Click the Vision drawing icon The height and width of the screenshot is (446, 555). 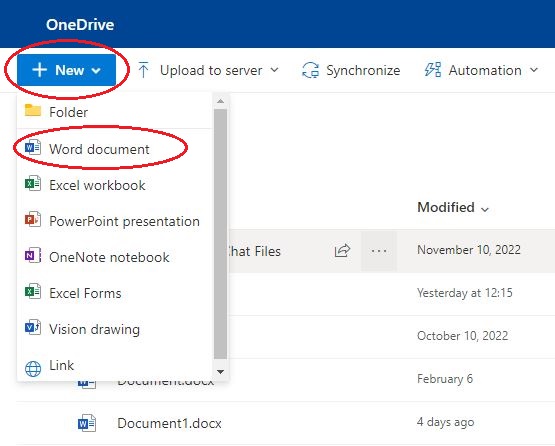[33, 328]
